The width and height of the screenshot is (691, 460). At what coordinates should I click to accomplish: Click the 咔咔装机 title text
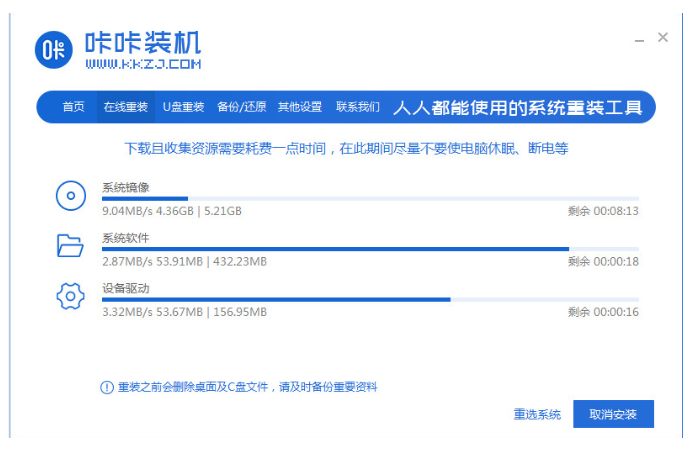[143, 42]
